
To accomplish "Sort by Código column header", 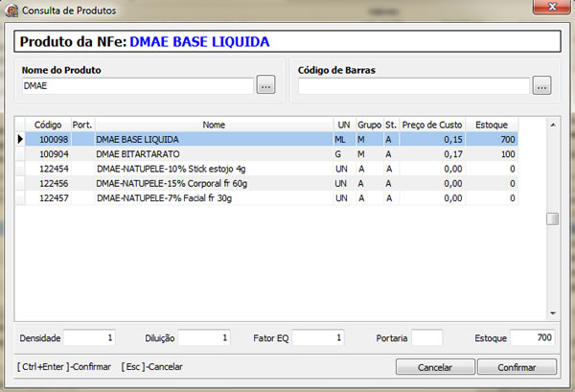I will point(48,125).
